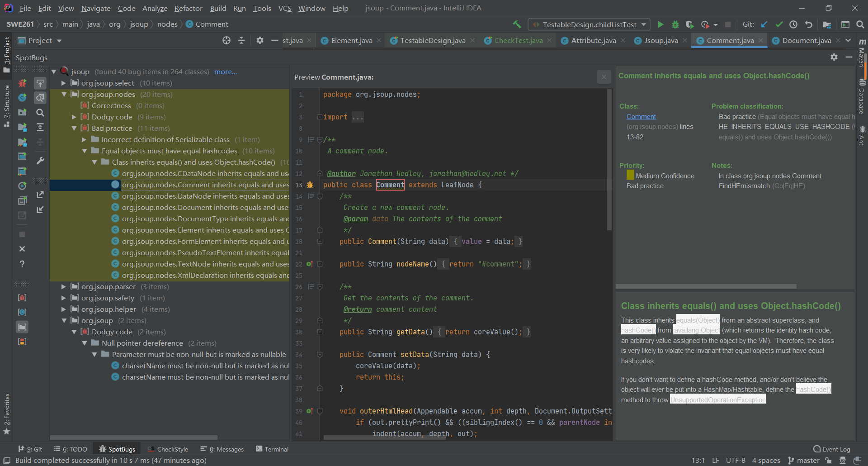
Task: Close the Preview Comment.java panel
Action: pyautogui.click(x=604, y=77)
